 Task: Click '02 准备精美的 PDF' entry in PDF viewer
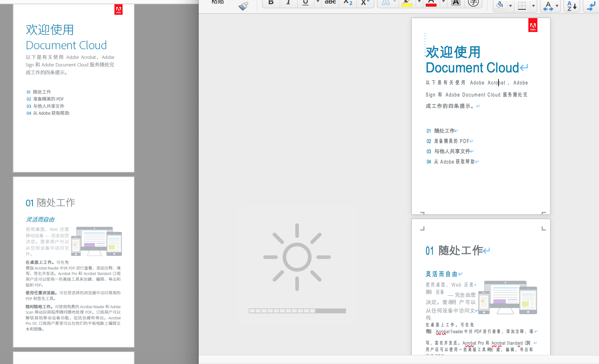(x=45, y=99)
